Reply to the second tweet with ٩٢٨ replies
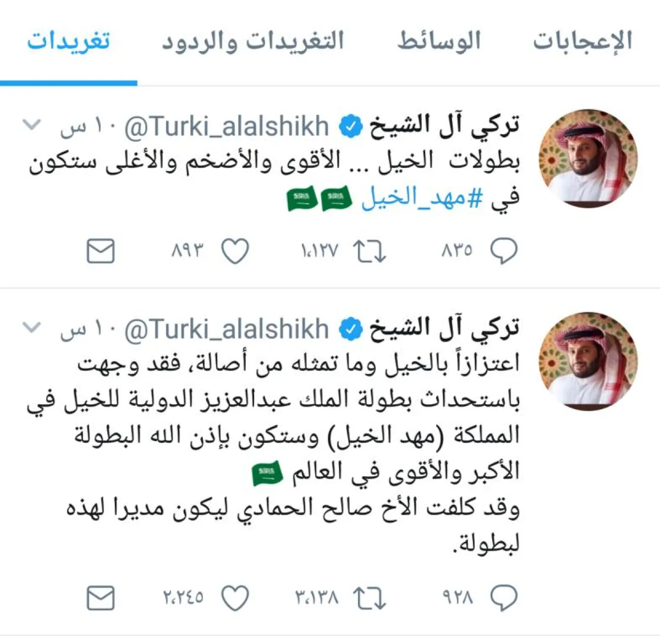The image size is (660, 644). [503, 598]
